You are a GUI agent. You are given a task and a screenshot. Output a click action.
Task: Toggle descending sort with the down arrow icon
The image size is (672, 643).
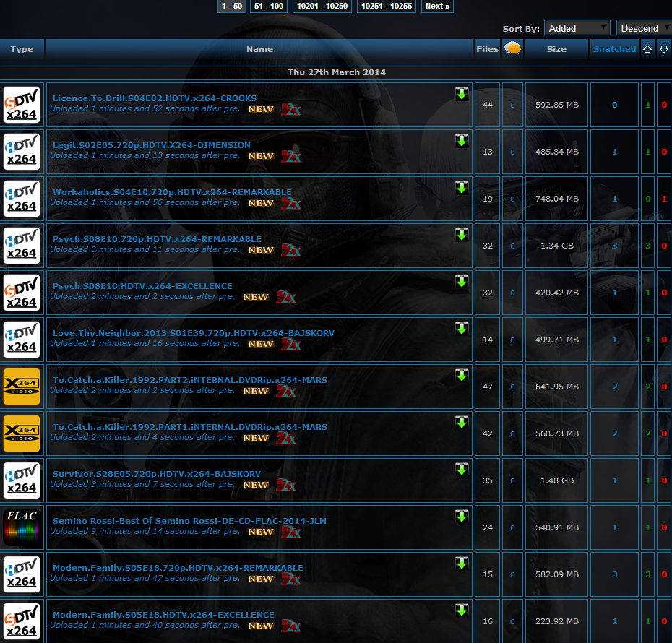663,48
